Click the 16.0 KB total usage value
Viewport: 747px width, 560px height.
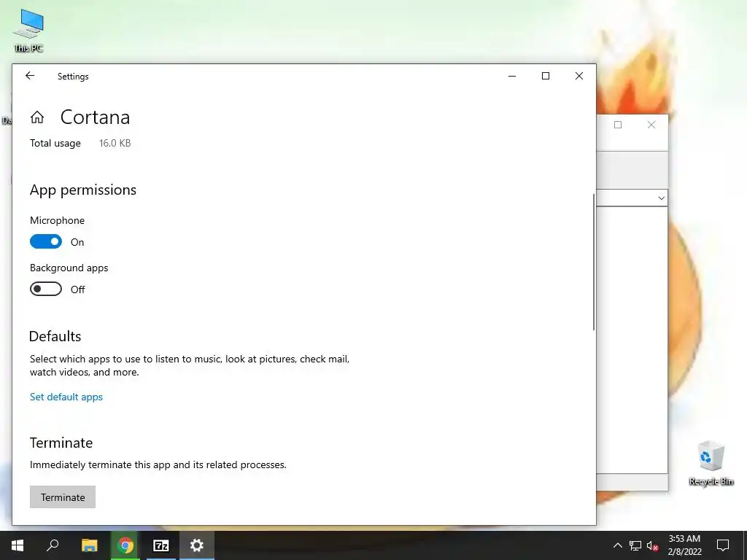[115, 143]
